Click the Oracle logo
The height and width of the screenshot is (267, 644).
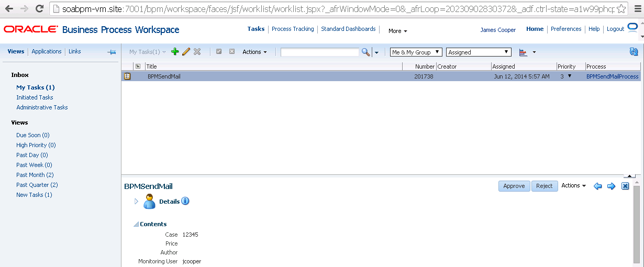31,29
